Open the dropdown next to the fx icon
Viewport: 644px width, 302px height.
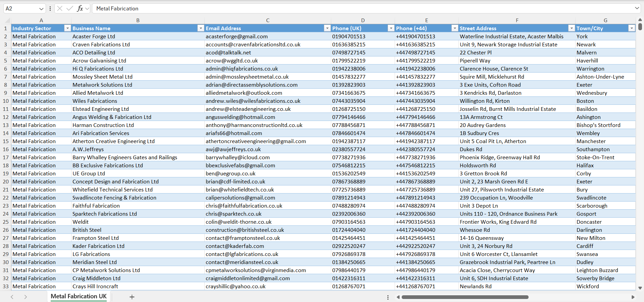(87, 9)
